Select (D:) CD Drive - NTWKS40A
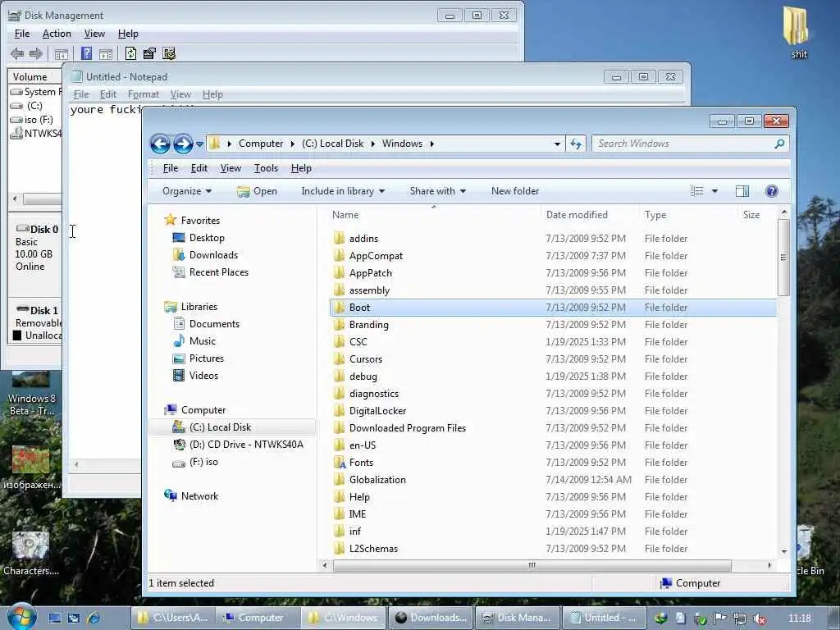This screenshot has width=840, height=630. click(246, 444)
